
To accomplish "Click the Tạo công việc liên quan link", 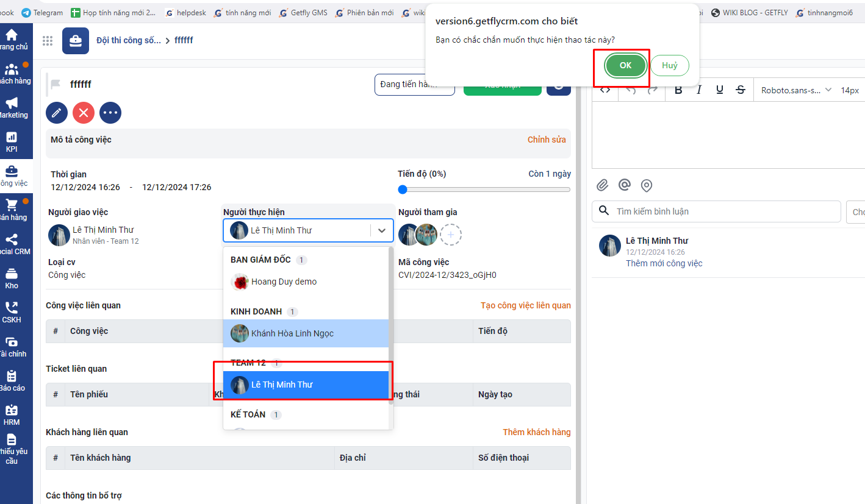I will pyautogui.click(x=525, y=305).
